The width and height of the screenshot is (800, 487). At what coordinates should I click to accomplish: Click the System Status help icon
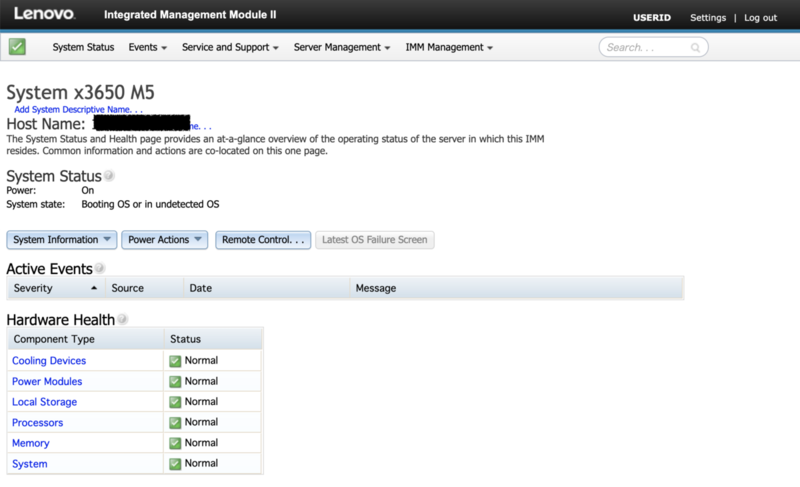(109, 175)
